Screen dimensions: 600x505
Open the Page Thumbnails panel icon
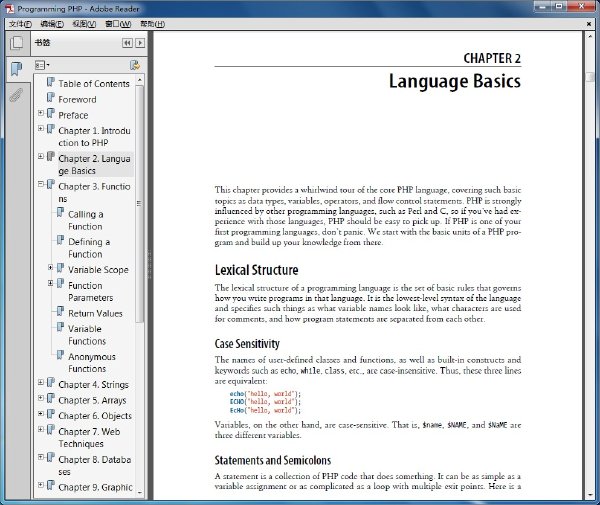[16, 43]
